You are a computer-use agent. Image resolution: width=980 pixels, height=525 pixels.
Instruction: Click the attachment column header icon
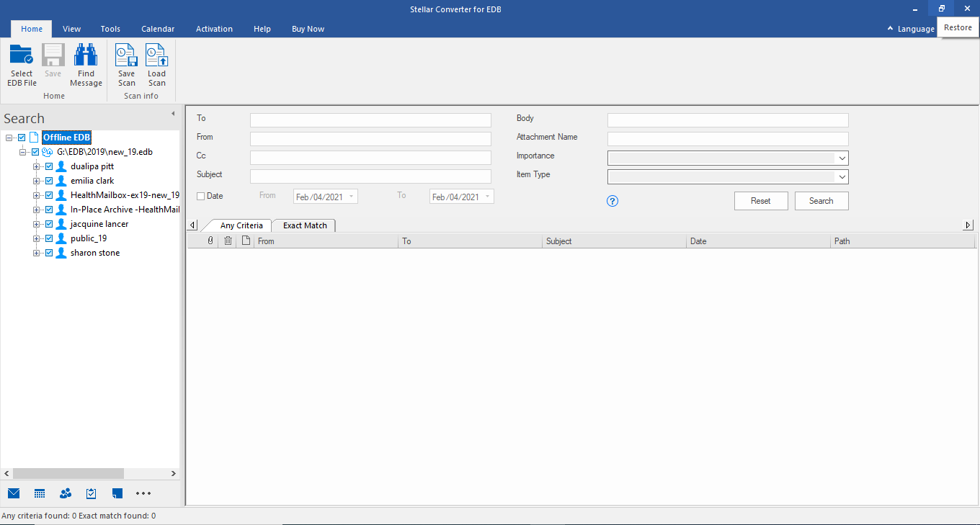pos(210,241)
